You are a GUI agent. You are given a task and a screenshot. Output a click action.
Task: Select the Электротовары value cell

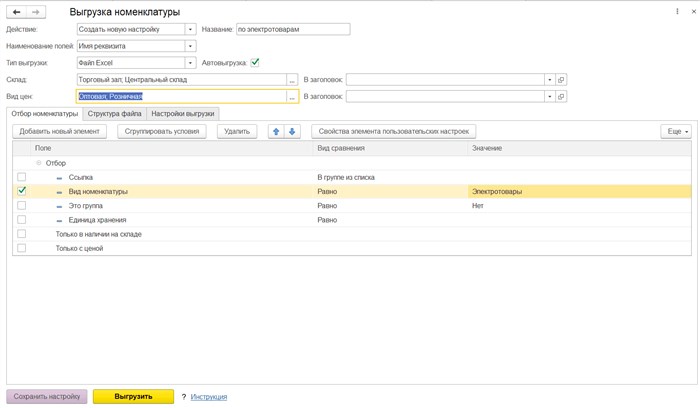[x=579, y=192]
